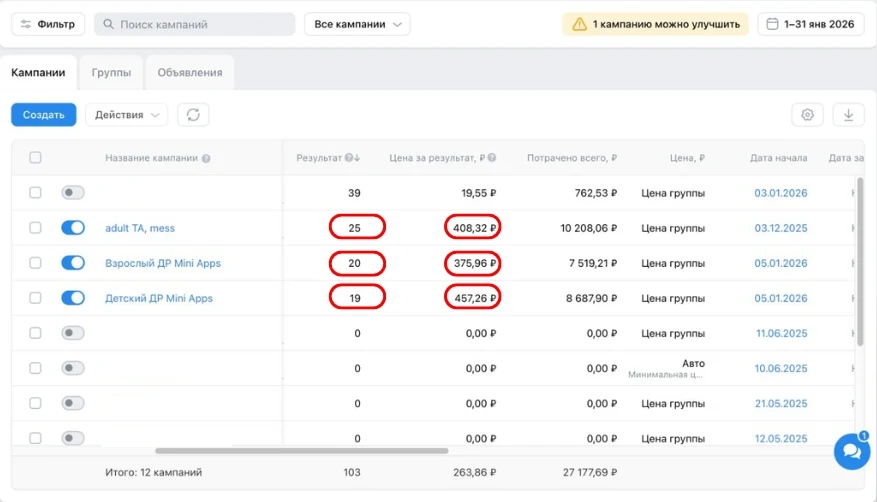The width and height of the screenshot is (877, 502).
Task: Click the spent value 7 519,21 ₽
Action: (x=593, y=263)
